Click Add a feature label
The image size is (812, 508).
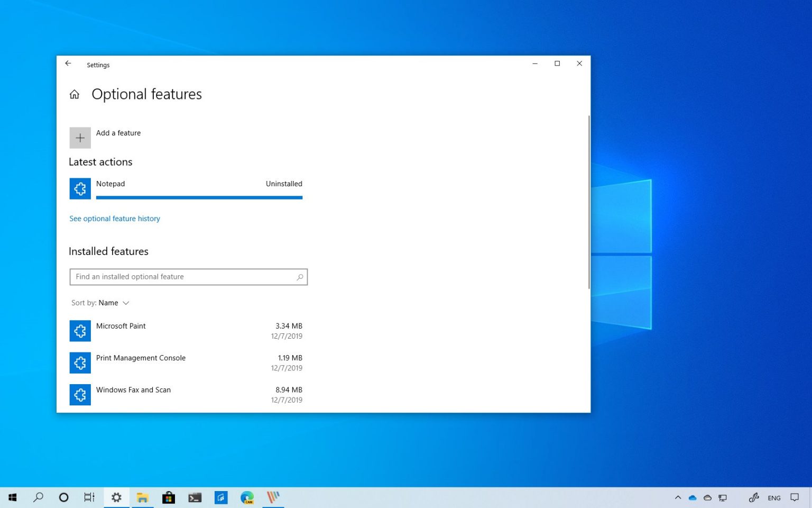pyautogui.click(x=118, y=133)
